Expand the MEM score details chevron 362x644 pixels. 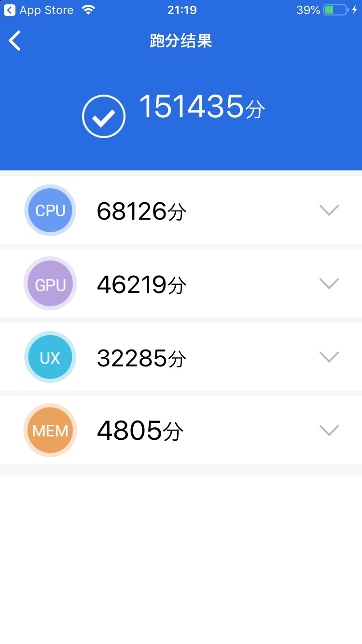pyautogui.click(x=329, y=430)
